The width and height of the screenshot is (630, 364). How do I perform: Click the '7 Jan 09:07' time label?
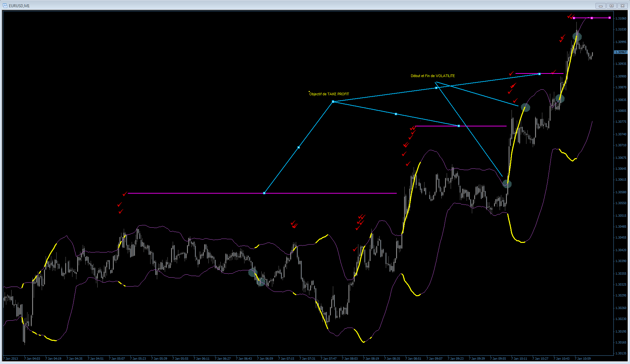(434, 359)
